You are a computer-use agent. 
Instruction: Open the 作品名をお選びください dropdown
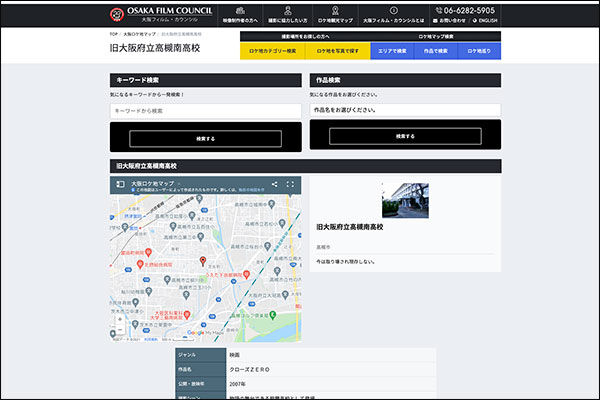(x=405, y=110)
